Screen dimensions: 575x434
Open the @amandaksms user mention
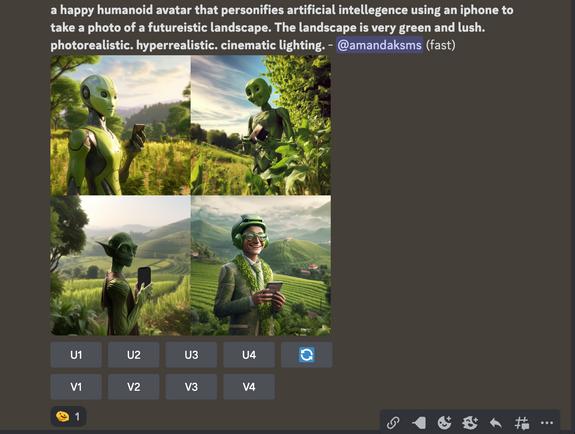380,45
